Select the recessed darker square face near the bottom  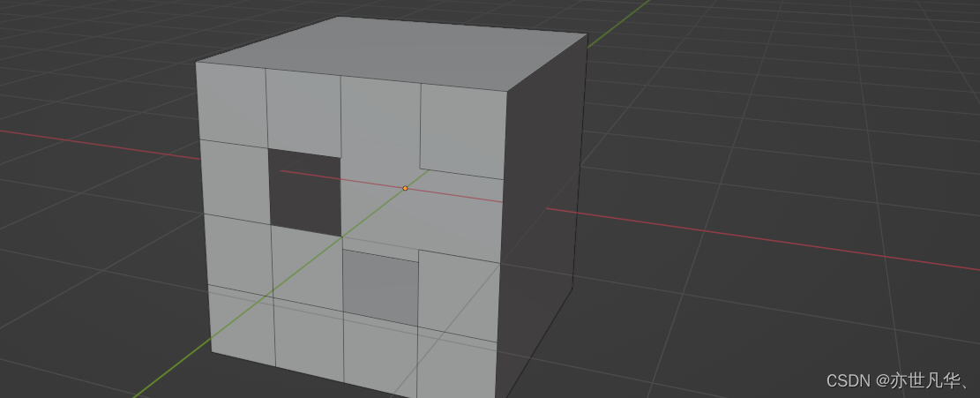click(381, 288)
